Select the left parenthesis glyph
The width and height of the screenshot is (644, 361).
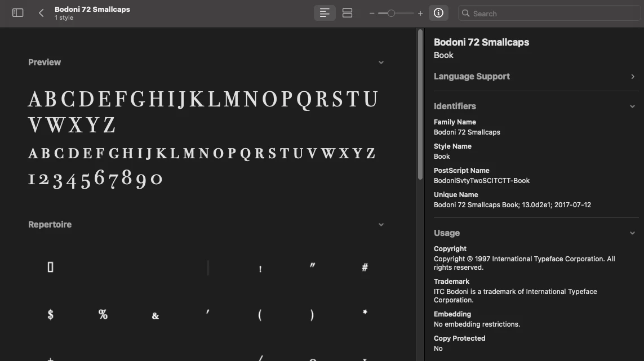tap(260, 315)
